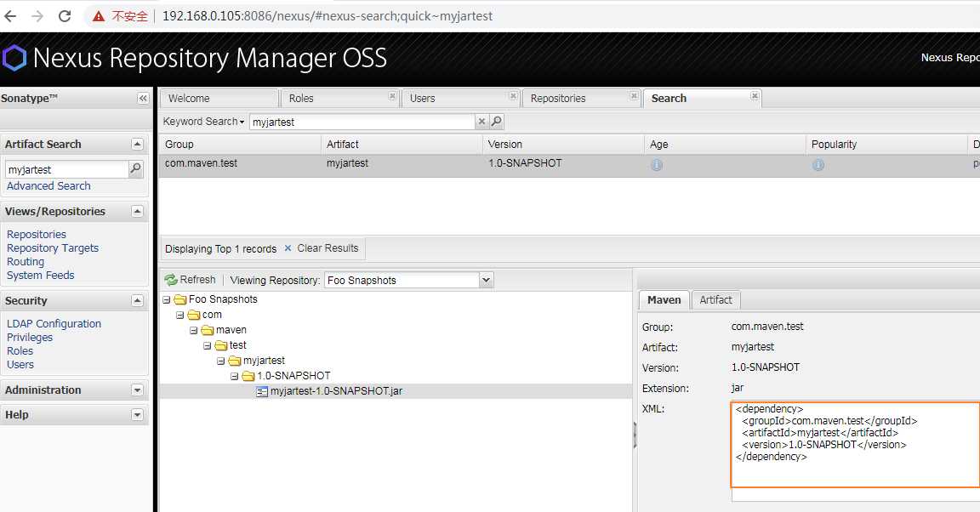
Task: Open the Privileges link
Action: click(x=30, y=338)
